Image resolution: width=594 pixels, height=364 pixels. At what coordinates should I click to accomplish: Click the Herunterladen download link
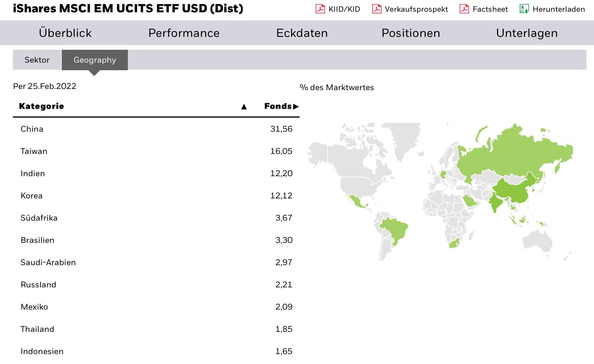pyautogui.click(x=559, y=9)
